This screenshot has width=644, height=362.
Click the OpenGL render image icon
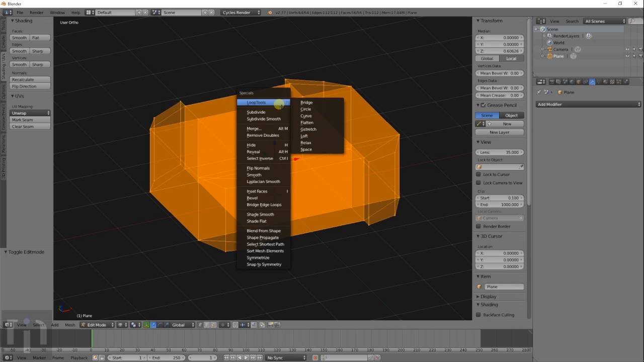[270, 325]
